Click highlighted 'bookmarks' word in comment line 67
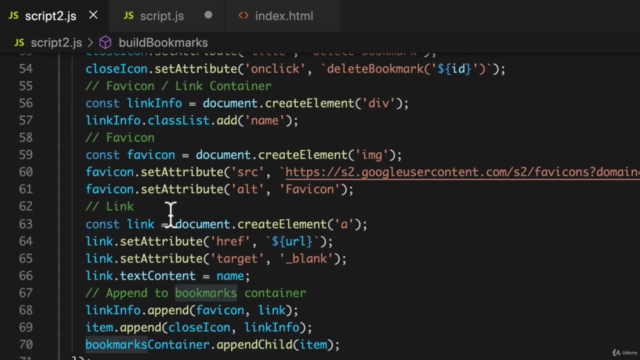Viewport: 640px width, 360px height. [x=206, y=293]
